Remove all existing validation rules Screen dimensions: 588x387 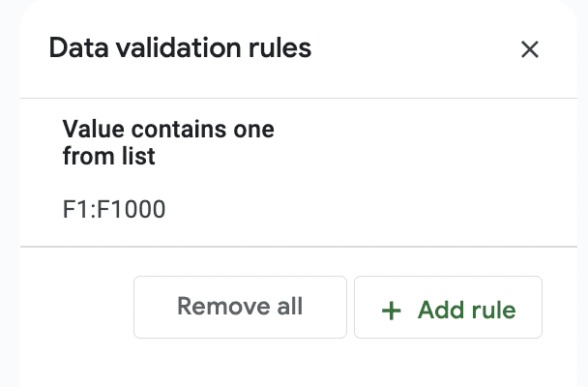pos(240,307)
